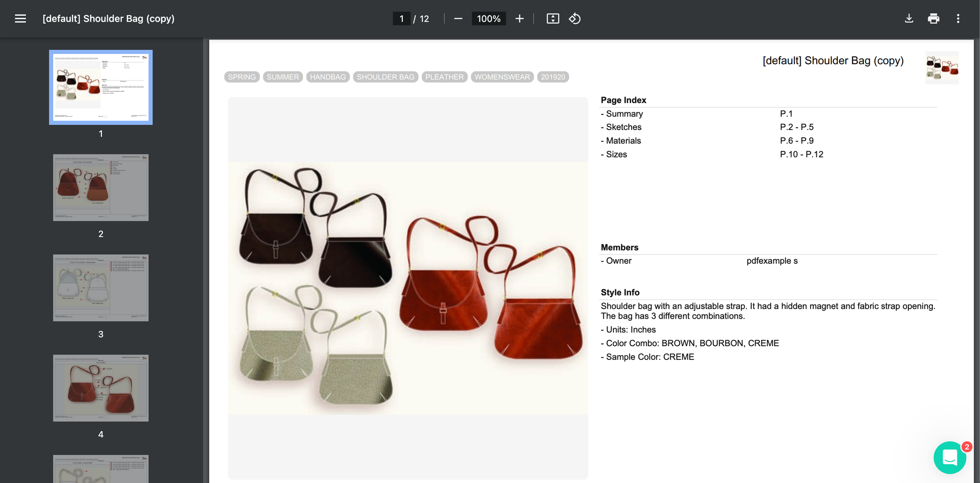This screenshot has height=483, width=980.
Task: Click the SUMMER tag
Action: coord(283,77)
